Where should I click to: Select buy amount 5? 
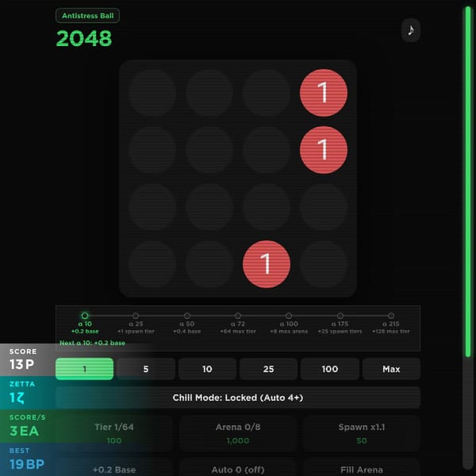(x=146, y=369)
